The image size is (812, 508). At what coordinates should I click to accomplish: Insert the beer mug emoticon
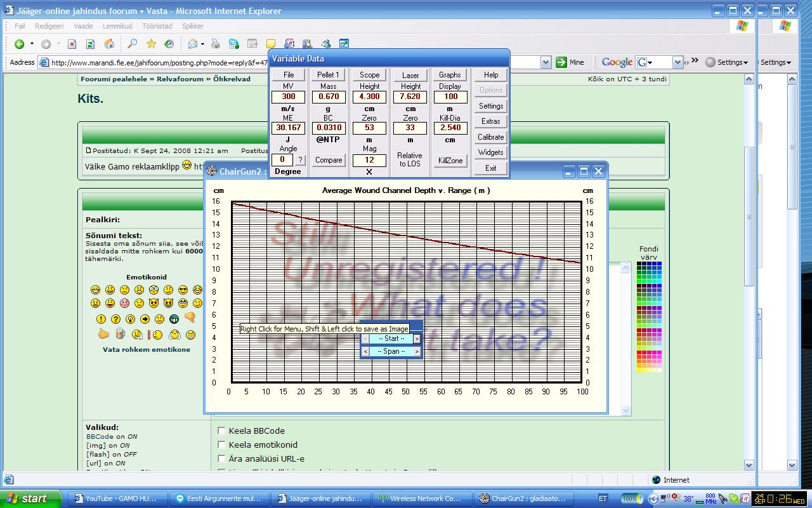(120, 334)
